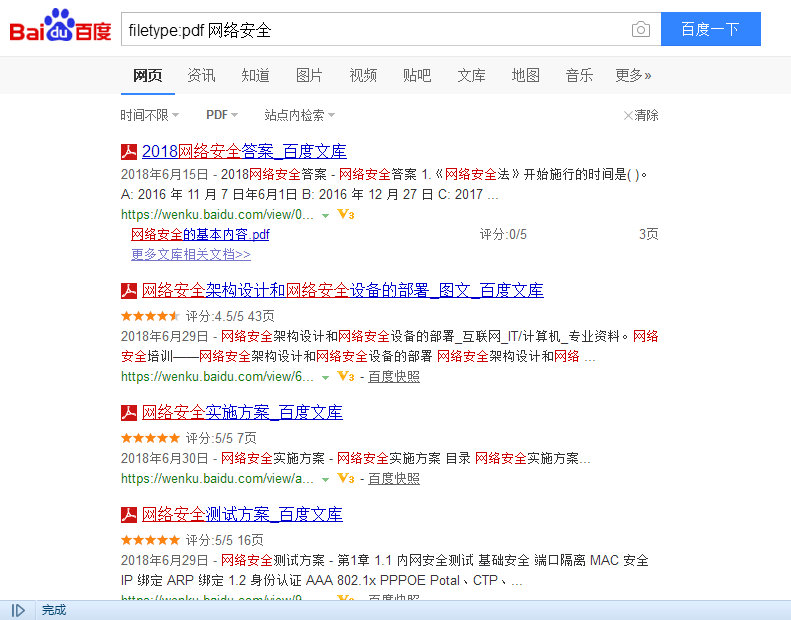Screen dimensions: 791x620
Task: Click V3 badge under 网络安全实施方案 result
Action: coord(346,478)
